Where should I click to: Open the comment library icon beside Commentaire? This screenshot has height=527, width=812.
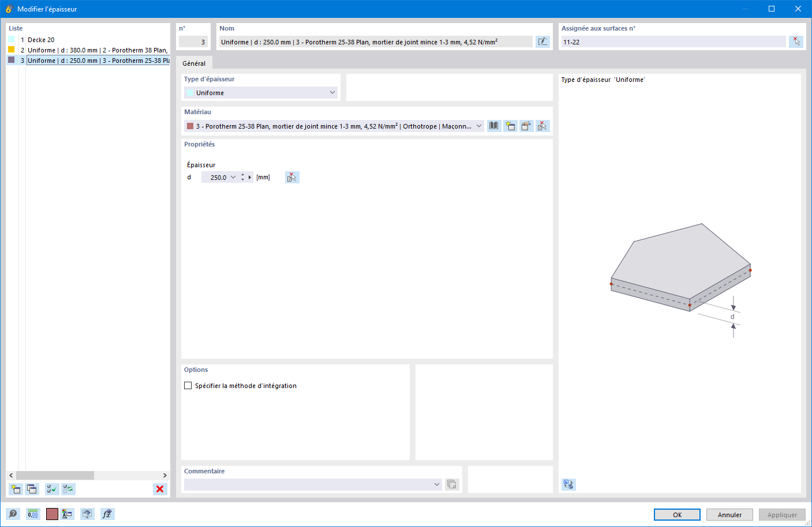(x=452, y=484)
